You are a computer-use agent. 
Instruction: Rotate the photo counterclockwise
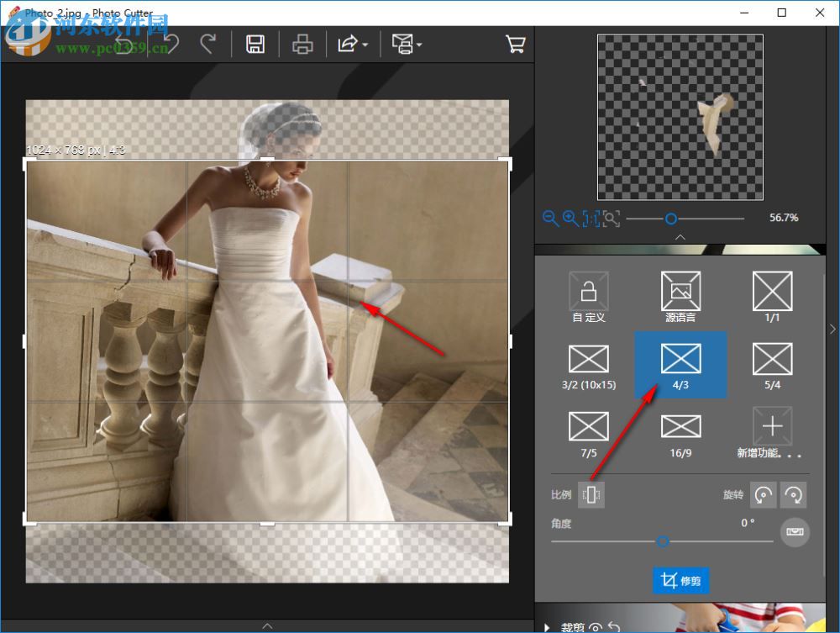pyautogui.click(x=763, y=495)
